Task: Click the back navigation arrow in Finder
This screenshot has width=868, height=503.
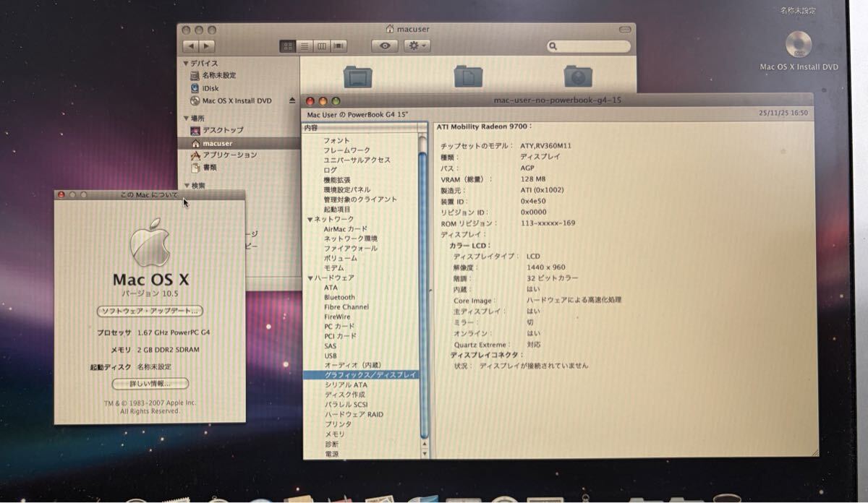Action: point(192,46)
